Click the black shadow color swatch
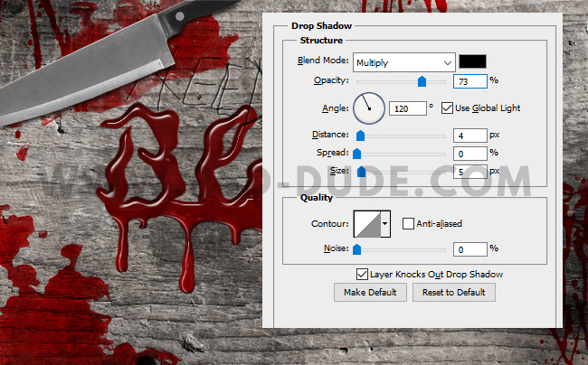The height and width of the screenshot is (365, 588). (472, 61)
